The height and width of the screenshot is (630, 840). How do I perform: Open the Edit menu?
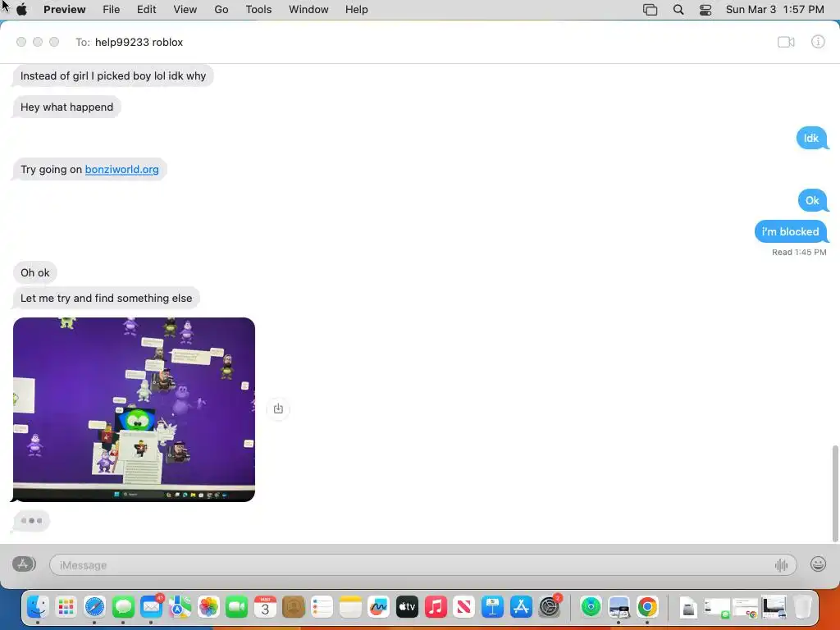tap(146, 10)
